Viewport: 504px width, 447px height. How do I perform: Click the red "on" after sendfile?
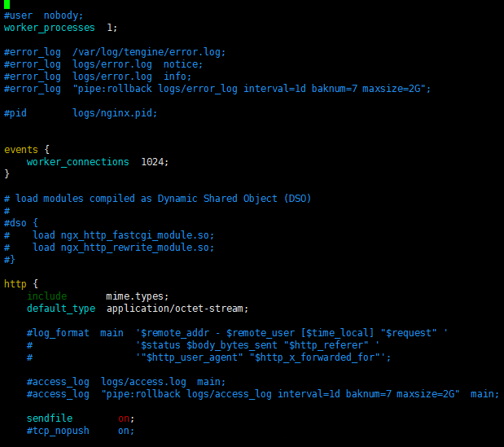click(125, 419)
